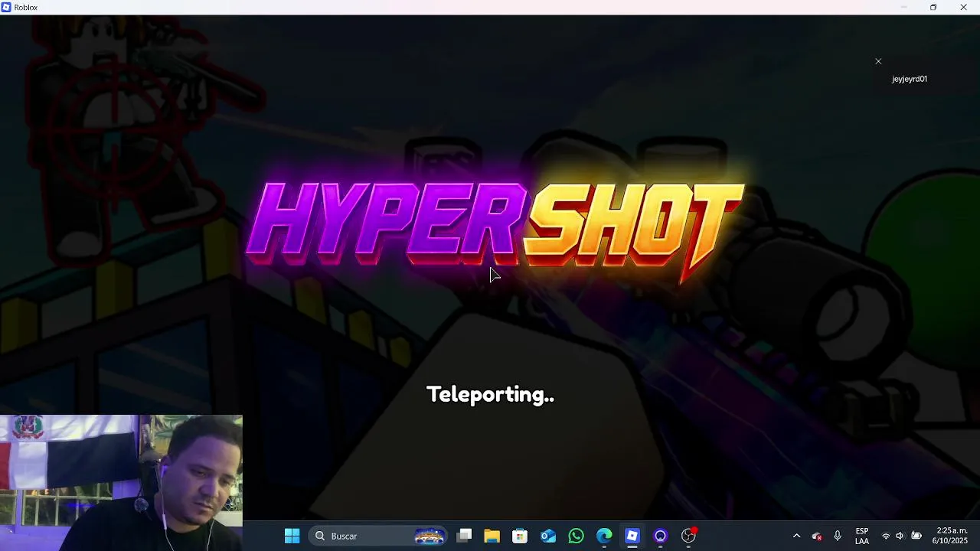Open File Explorer from the taskbar
Image resolution: width=980 pixels, height=551 pixels.
(492, 536)
